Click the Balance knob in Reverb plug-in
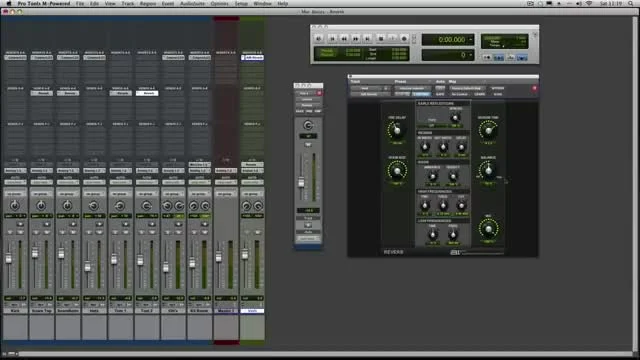The height and width of the screenshot is (360, 640). 488,171
